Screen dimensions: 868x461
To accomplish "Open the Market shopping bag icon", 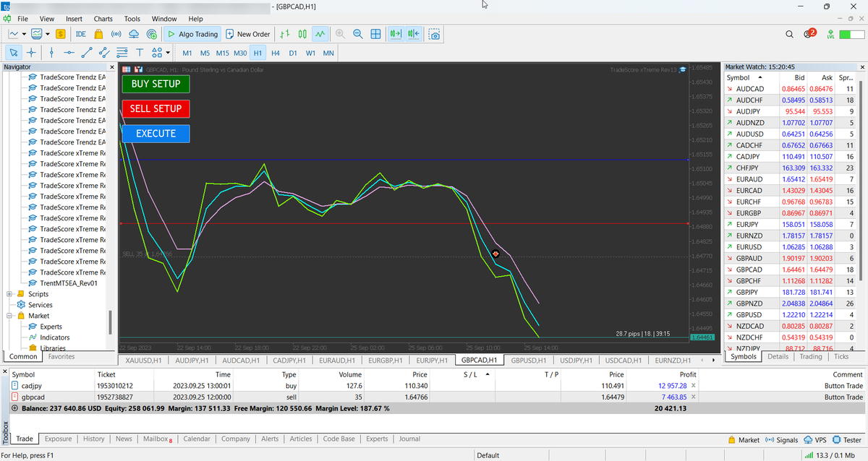I will pyautogui.click(x=98, y=33).
